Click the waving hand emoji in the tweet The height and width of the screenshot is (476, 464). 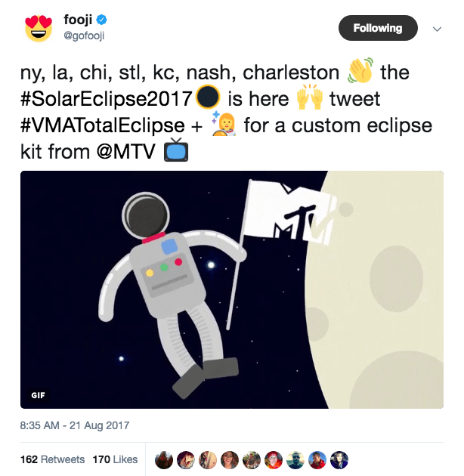359,72
